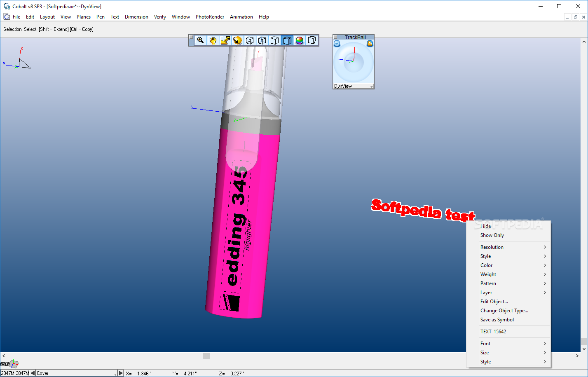Image resolution: width=588 pixels, height=377 pixels.
Task: Open the Planes menu
Action: (84, 17)
